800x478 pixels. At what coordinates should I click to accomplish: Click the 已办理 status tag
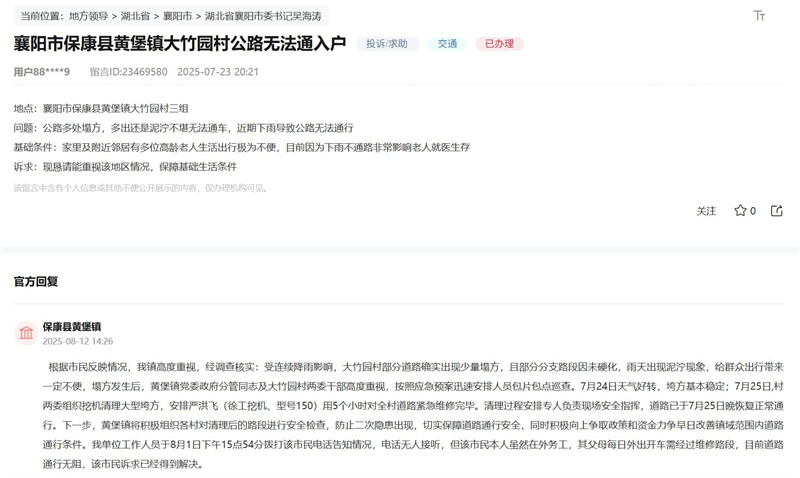499,44
